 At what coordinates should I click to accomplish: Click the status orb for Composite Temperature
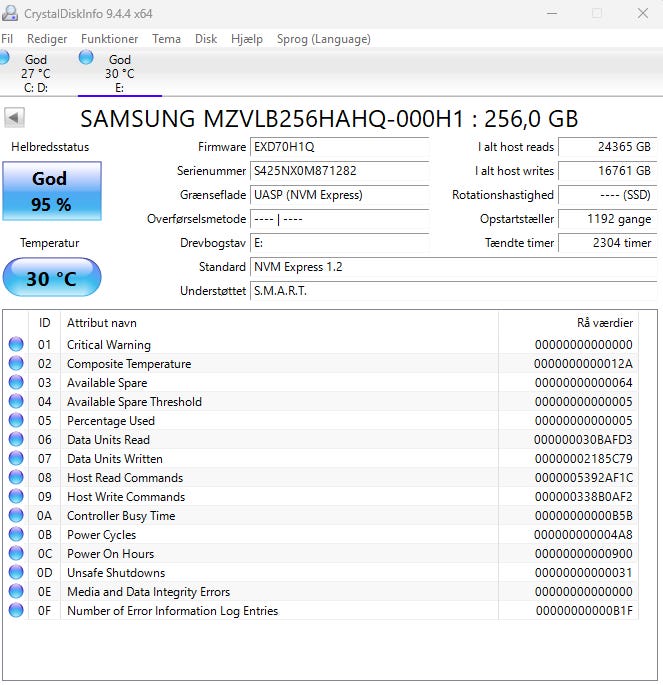click(16, 364)
